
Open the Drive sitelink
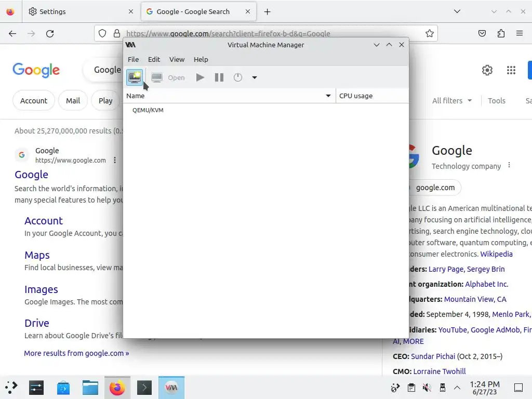(37, 323)
